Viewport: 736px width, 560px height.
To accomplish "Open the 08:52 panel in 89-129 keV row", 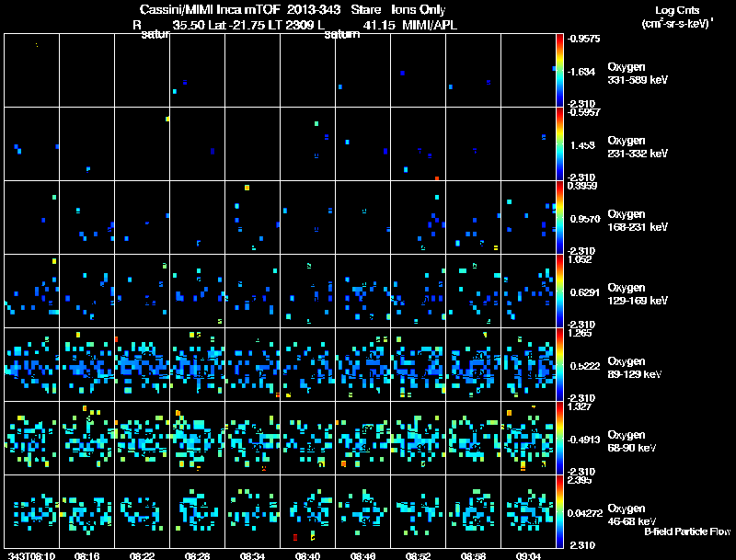I will [419, 364].
